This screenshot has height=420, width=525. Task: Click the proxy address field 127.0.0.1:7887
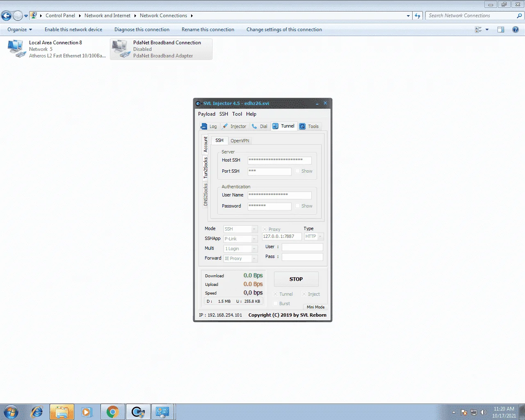click(282, 236)
